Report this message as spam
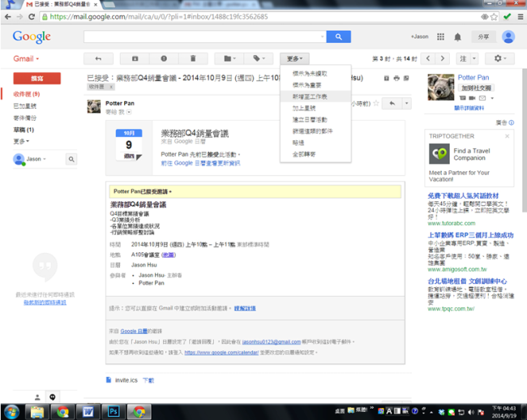Viewport: 527px width, 420px height. pyautogui.click(x=164, y=58)
